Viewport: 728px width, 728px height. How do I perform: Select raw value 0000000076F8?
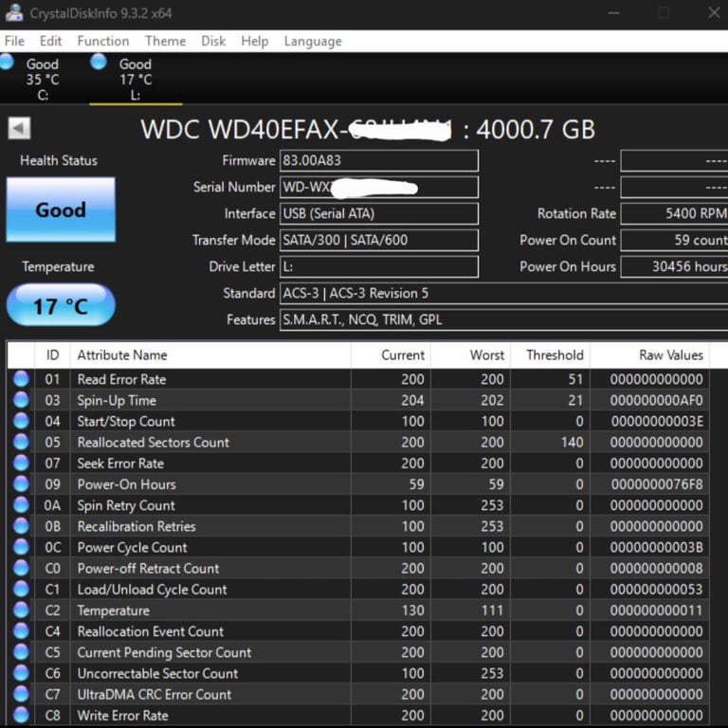657,484
